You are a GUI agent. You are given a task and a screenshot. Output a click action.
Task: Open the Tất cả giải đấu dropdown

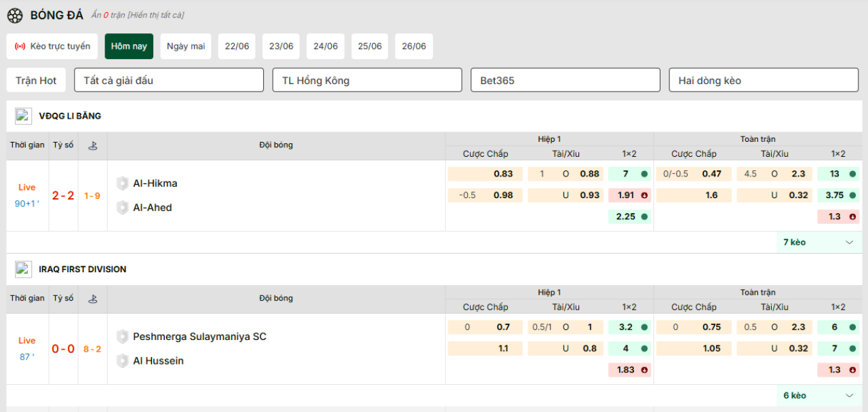[169, 80]
